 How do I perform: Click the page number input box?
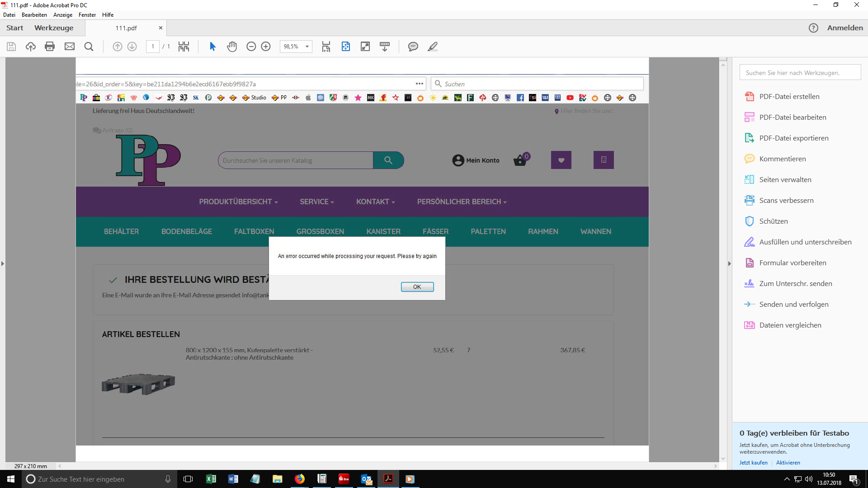[153, 47]
